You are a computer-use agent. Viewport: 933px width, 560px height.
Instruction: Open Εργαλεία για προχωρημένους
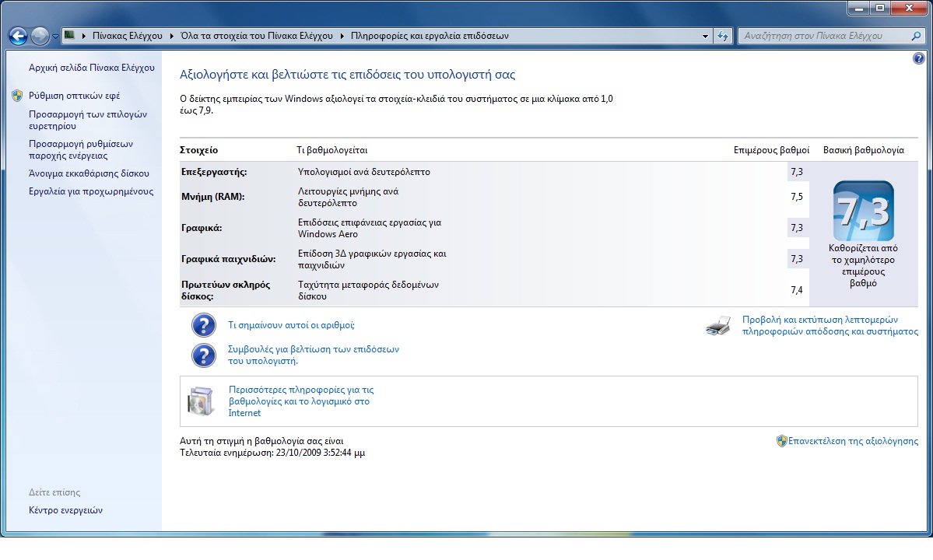[x=91, y=191]
